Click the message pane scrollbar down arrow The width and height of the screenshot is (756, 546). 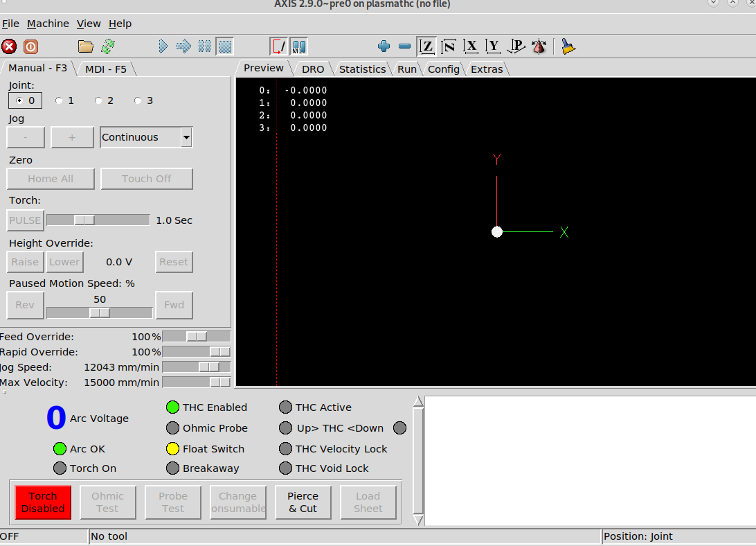pos(418,520)
